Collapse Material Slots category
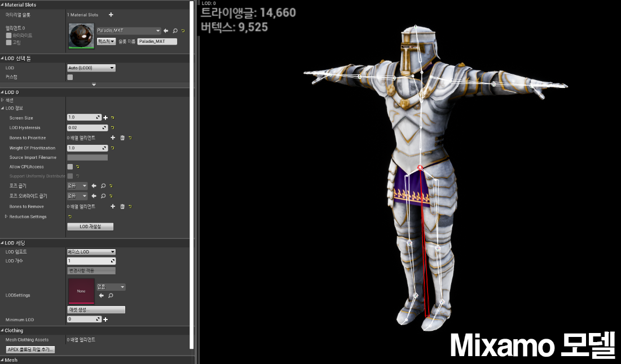The height and width of the screenshot is (364, 621). click(x=2, y=5)
